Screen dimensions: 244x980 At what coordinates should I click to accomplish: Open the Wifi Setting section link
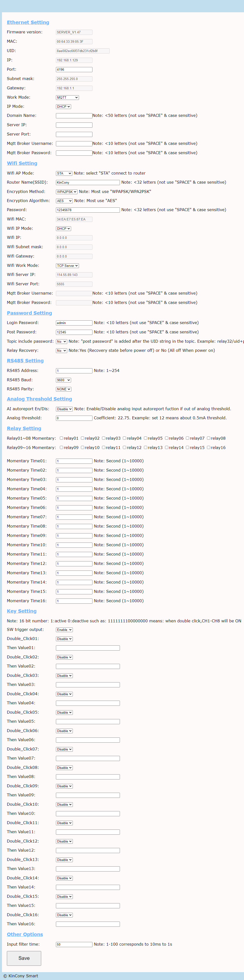tap(22, 163)
